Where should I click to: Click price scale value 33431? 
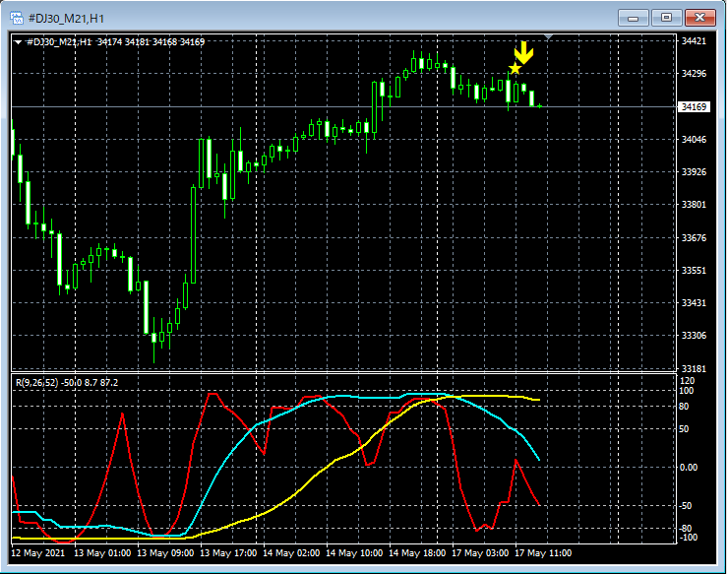tap(694, 303)
